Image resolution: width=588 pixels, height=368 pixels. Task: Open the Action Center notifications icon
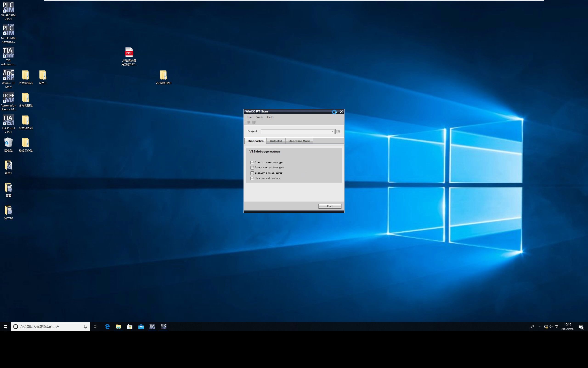tap(581, 327)
